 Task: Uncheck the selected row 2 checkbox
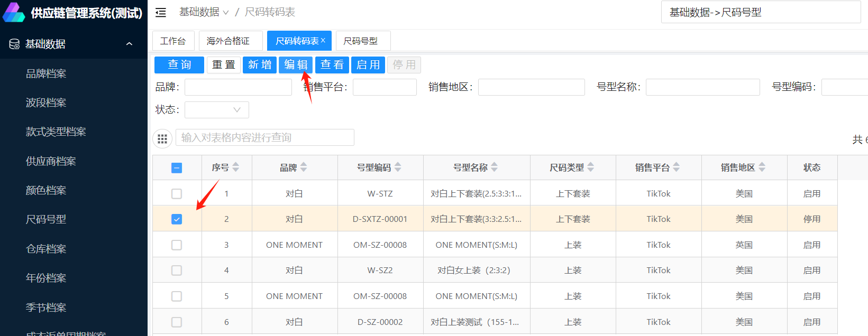pyautogui.click(x=177, y=219)
